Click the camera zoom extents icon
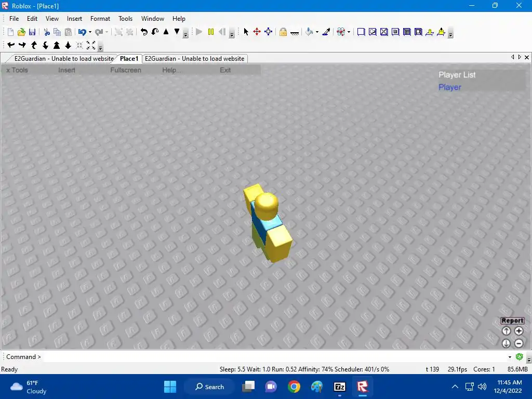 91,45
